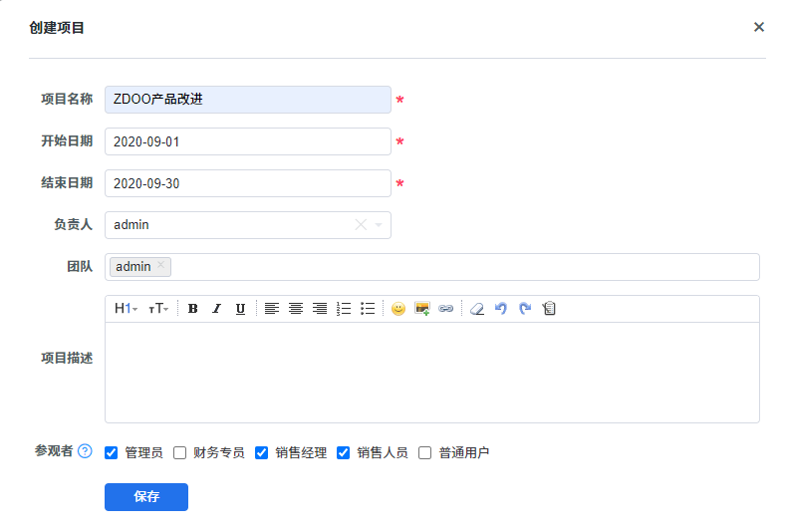Insert a hyperlink via the link icon

click(x=446, y=308)
